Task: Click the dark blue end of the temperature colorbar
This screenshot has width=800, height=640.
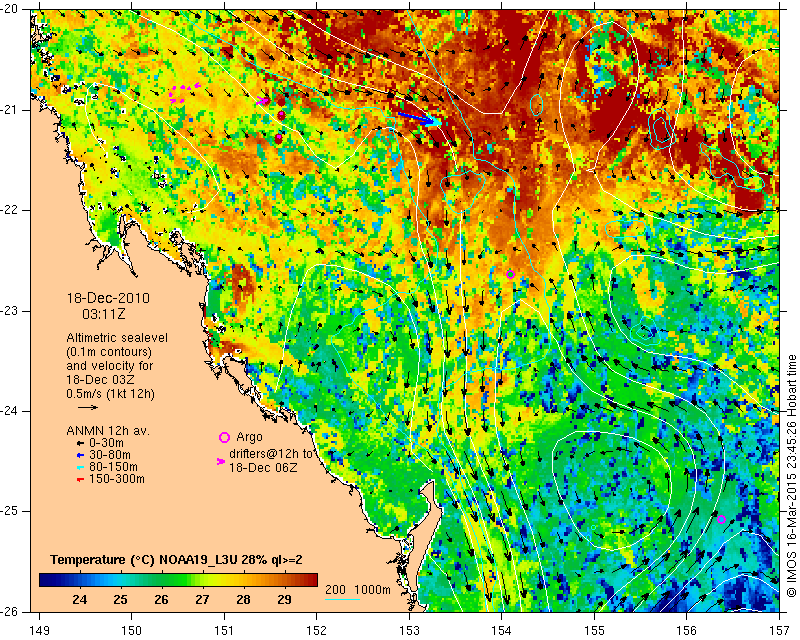Action: pyautogui.click(x=47, y=580)
